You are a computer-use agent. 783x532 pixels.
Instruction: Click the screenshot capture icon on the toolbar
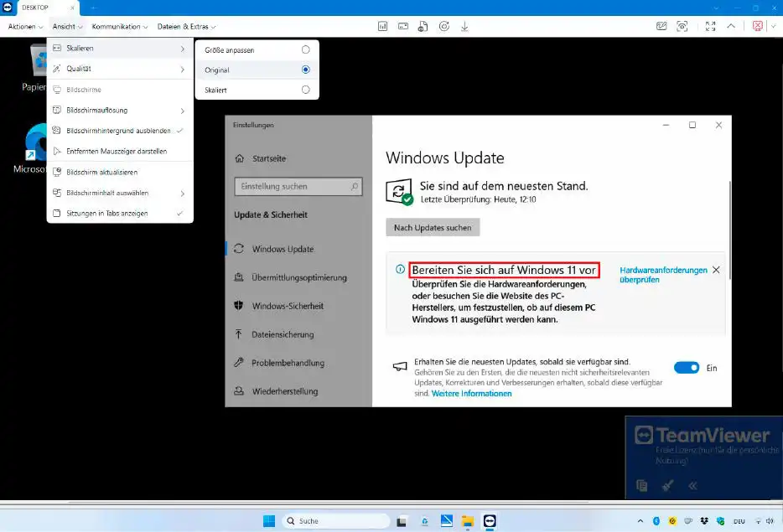point(682,26)
